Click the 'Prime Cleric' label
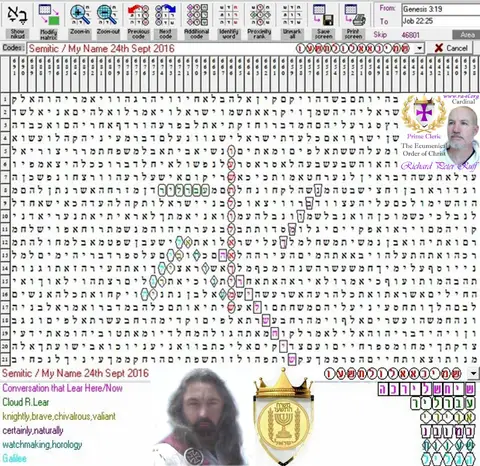 424,136
